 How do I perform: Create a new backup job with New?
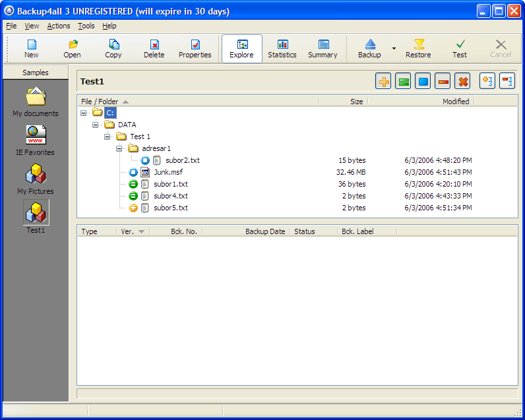[x=32, y=49]
